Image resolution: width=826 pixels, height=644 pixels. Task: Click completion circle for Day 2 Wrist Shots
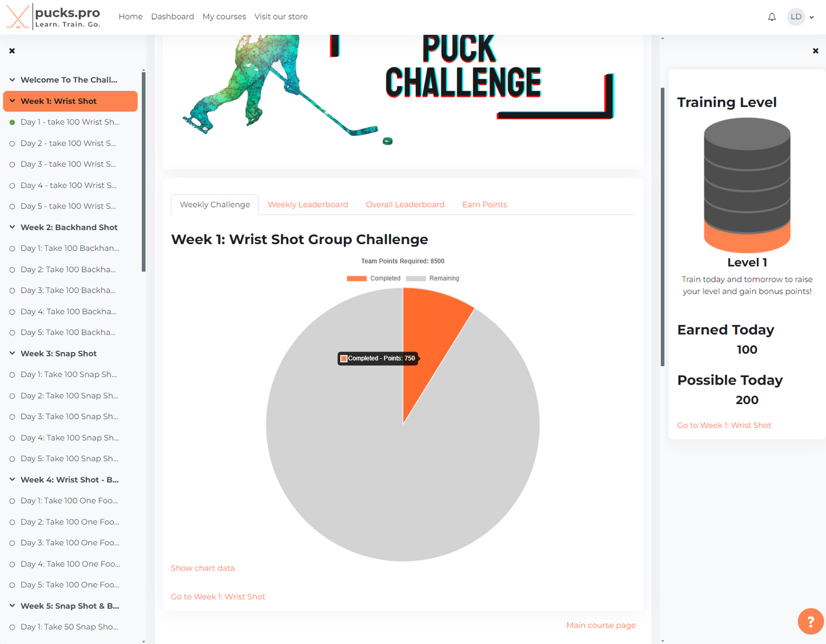(12, 143)
